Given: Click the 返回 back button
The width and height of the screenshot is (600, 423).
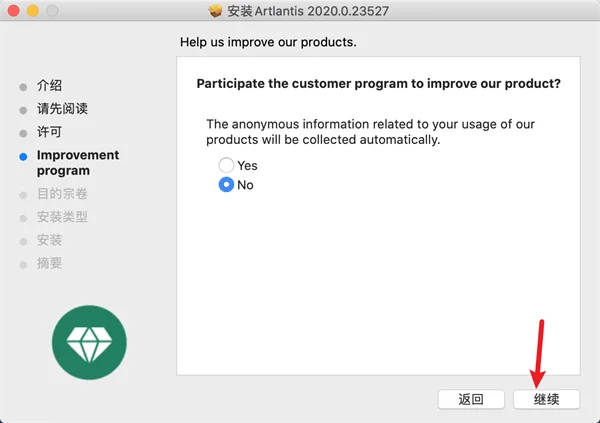Looking at the screenshot, I should point(471,399).
